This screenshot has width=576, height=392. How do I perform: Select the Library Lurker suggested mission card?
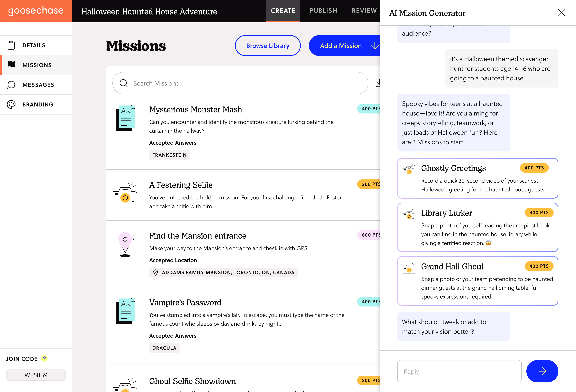click(x=477, y=227)
